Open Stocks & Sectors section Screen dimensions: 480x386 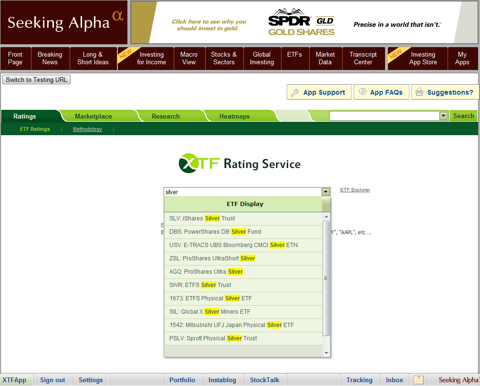pyautogui.click(x=224, y=58)
